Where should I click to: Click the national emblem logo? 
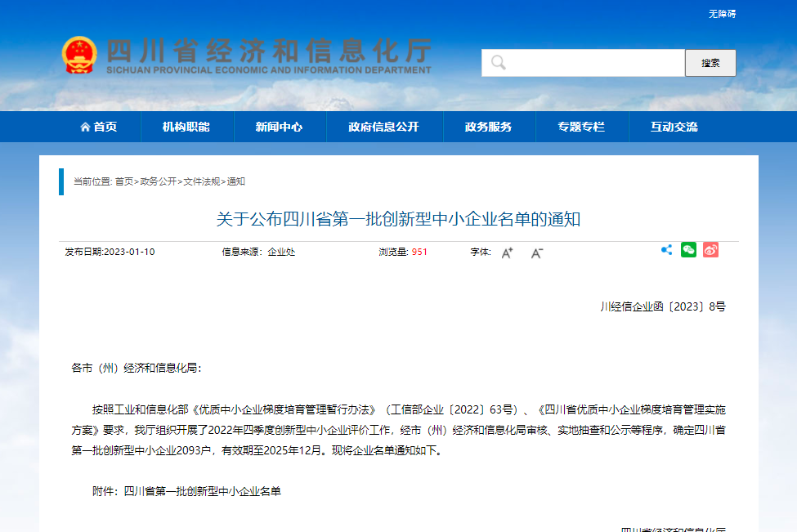click(79, 56)
